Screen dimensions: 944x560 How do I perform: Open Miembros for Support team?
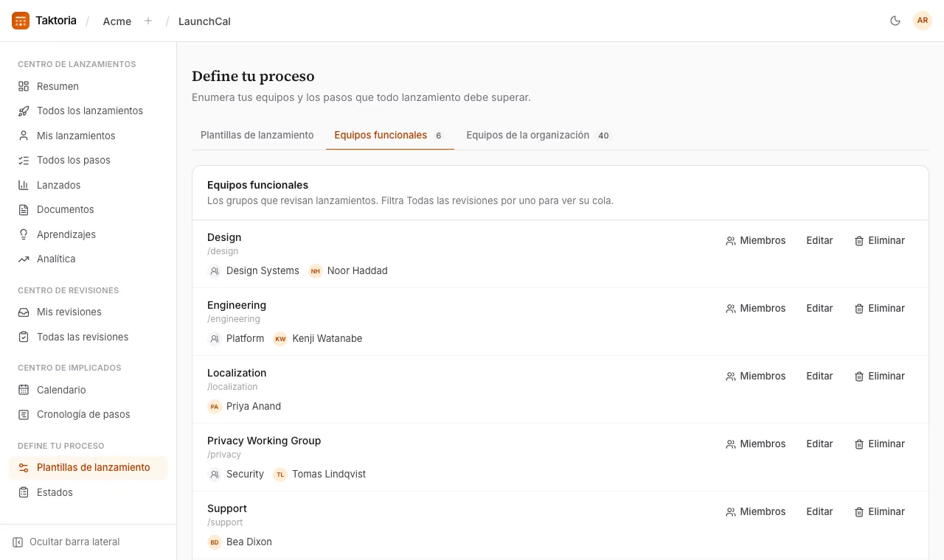point(755,511)
